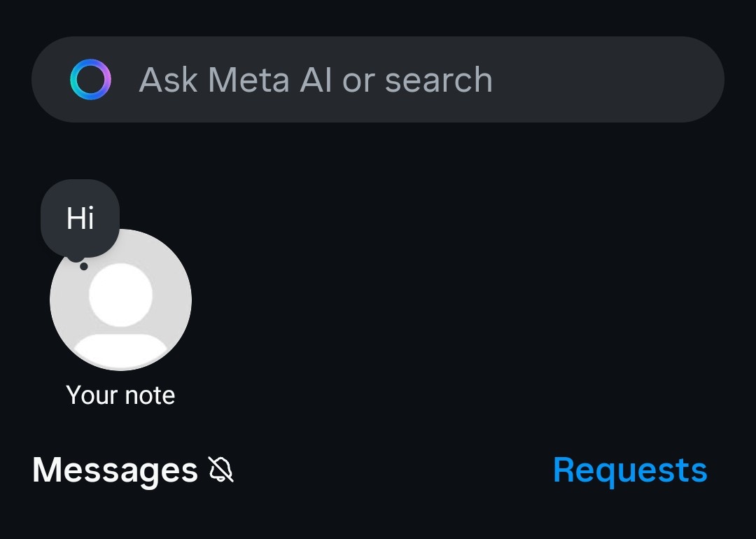Open the 'Hi' note bubble

(x=80, y=218)
